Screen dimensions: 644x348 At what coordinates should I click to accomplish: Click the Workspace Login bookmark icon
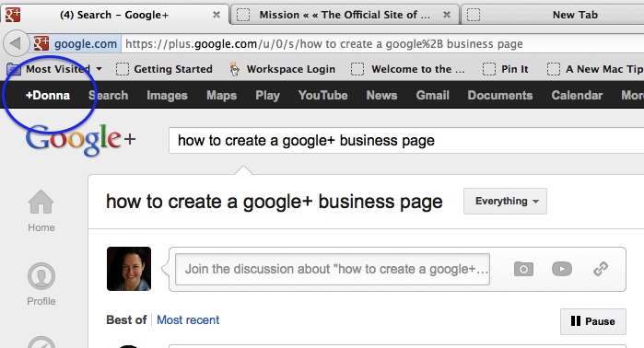coord(235,69)
